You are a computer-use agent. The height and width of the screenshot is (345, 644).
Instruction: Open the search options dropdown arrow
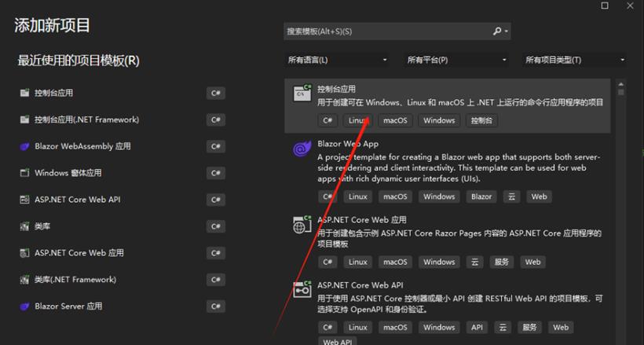(x=507, y=31)
